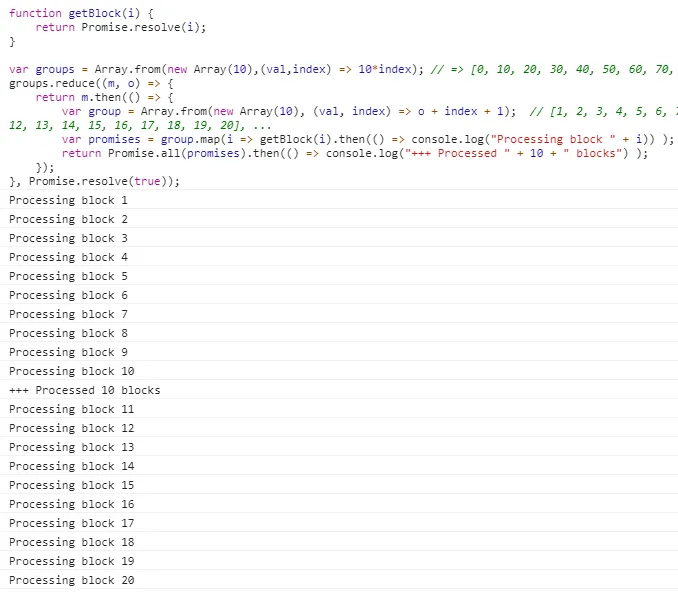Screen dimensions: 678x594
Task: Select console line 'Processing block 15'
Action: point(339,485)
